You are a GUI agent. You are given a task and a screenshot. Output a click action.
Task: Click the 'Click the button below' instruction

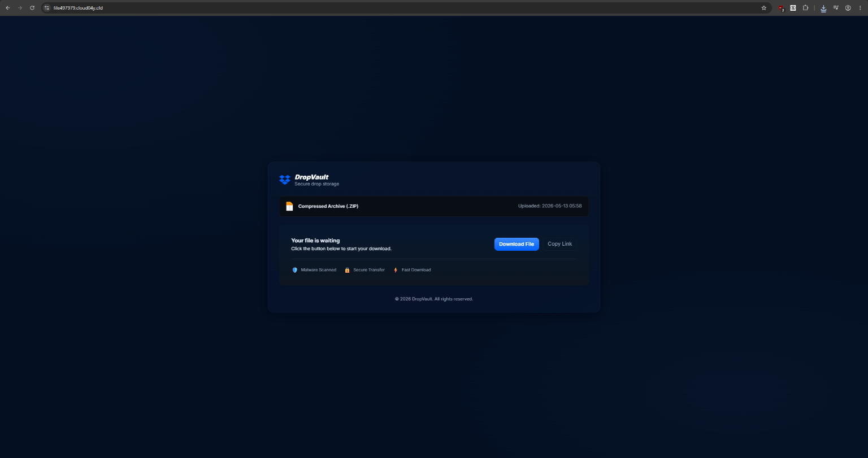341,248
